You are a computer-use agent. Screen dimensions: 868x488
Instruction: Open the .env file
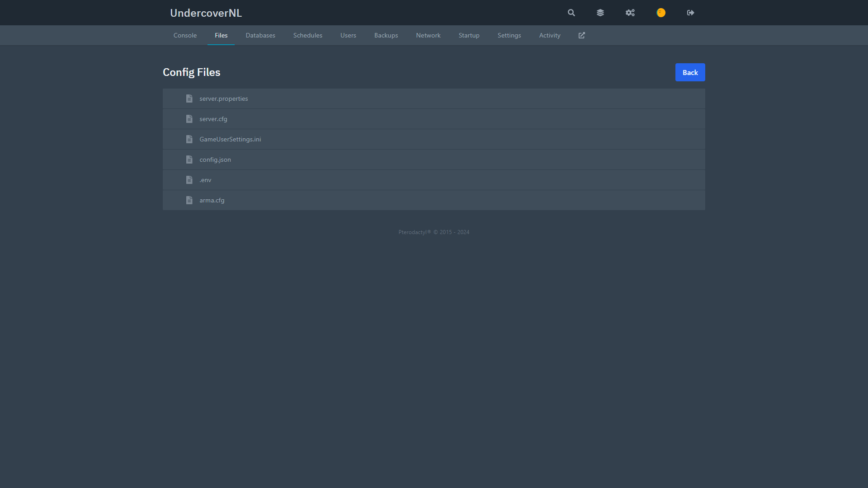point(205,180)
